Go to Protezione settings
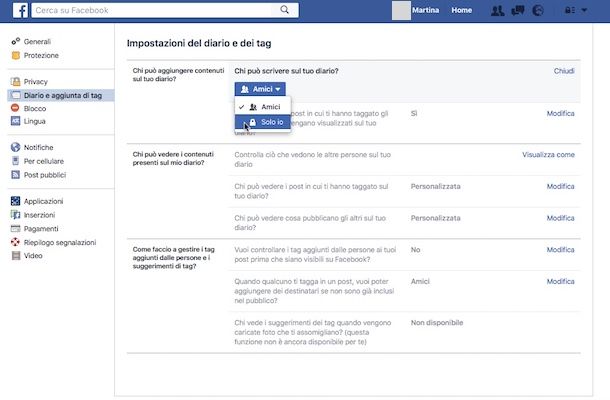This screenshot has height=400, width=610. pyautogui.click(x=41, y=55)
